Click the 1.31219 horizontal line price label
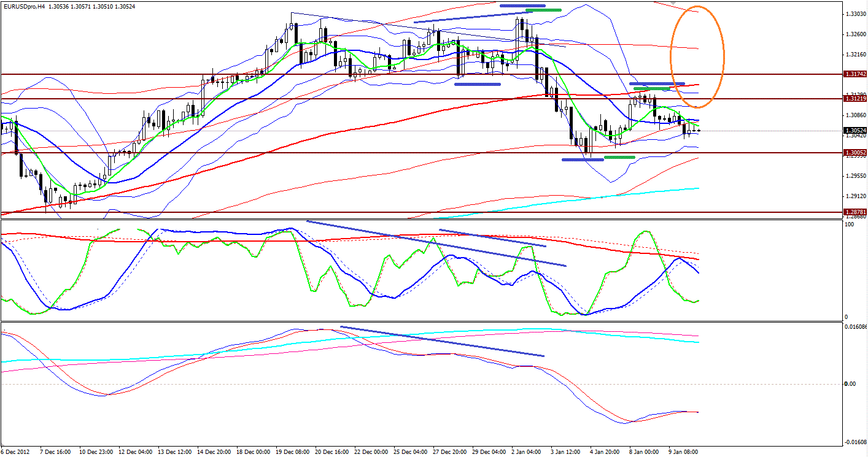The width and height of the screenshot is (868, 457). click(x=855, y=98)
